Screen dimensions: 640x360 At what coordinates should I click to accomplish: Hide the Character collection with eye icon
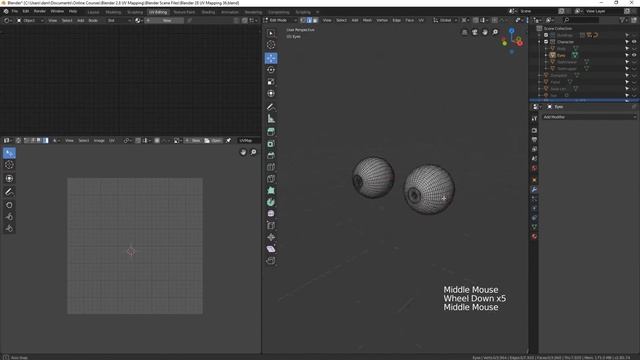(x=634, y=42)
